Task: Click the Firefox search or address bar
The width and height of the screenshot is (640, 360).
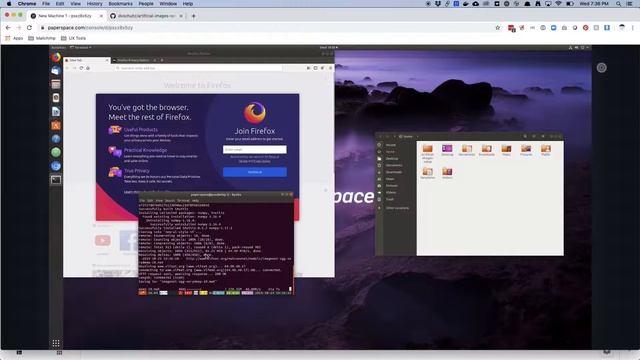Action: pyautogui.click(x=198, y=68)
